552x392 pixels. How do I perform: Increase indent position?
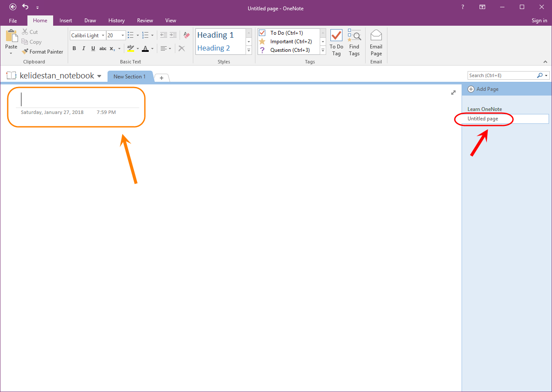click(x=173, y=35)
